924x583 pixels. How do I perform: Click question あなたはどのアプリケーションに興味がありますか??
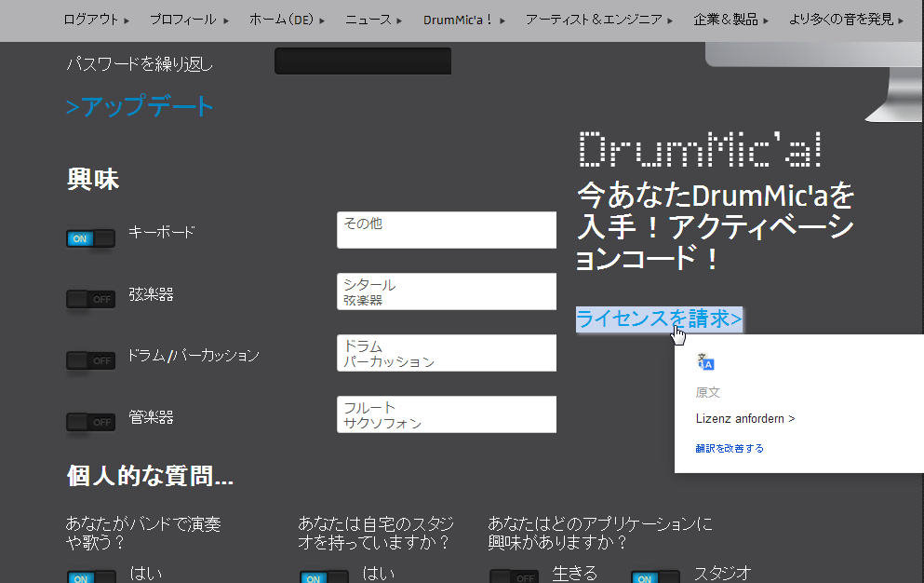[600, 533]
